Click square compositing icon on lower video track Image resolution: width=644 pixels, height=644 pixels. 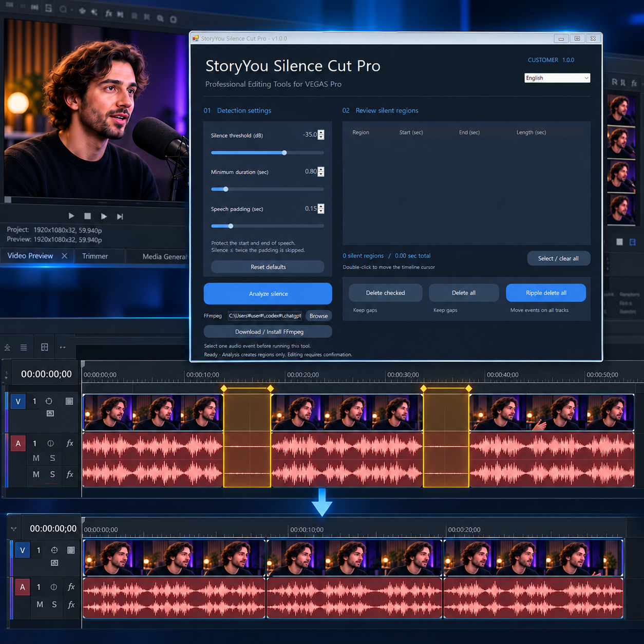(x=71, y=550)
